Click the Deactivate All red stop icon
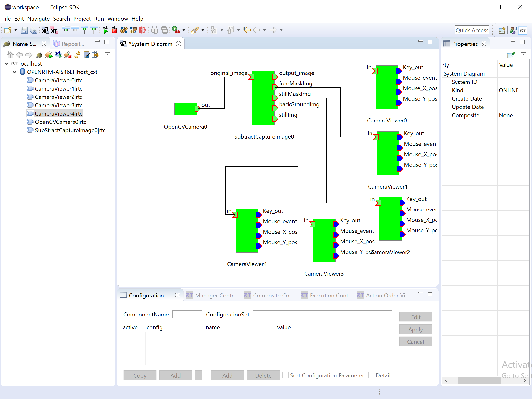 pos(114,30)
